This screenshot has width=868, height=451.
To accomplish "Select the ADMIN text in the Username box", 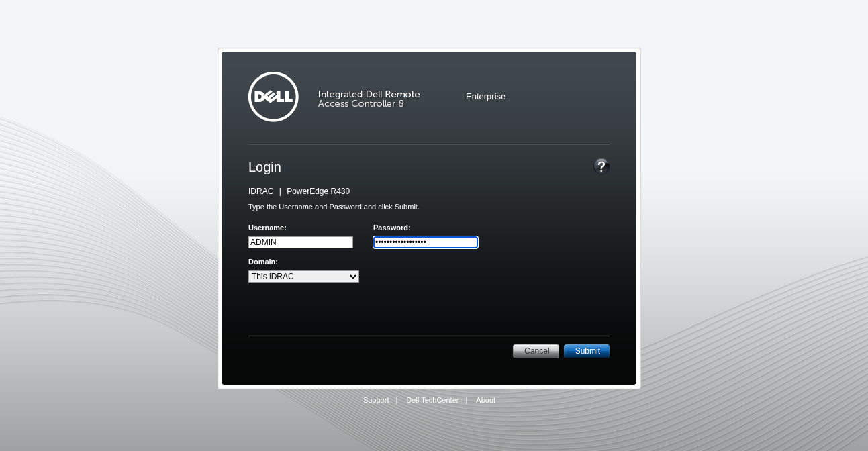I will click(x=264, y=242).
